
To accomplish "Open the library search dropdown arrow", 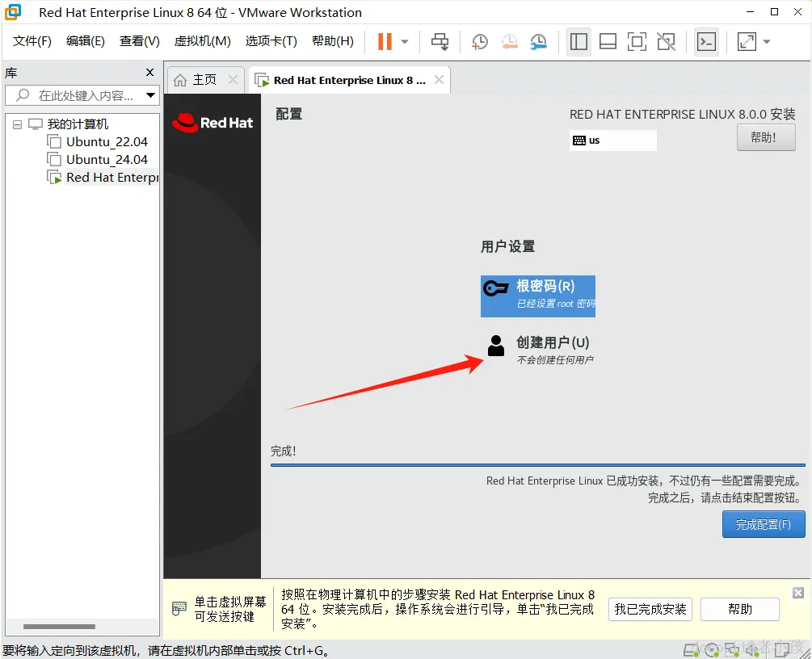I will 151,95.
